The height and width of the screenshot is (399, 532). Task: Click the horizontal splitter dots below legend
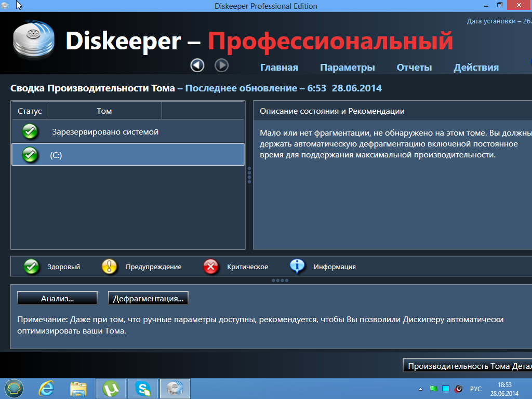tap(280, 281)
